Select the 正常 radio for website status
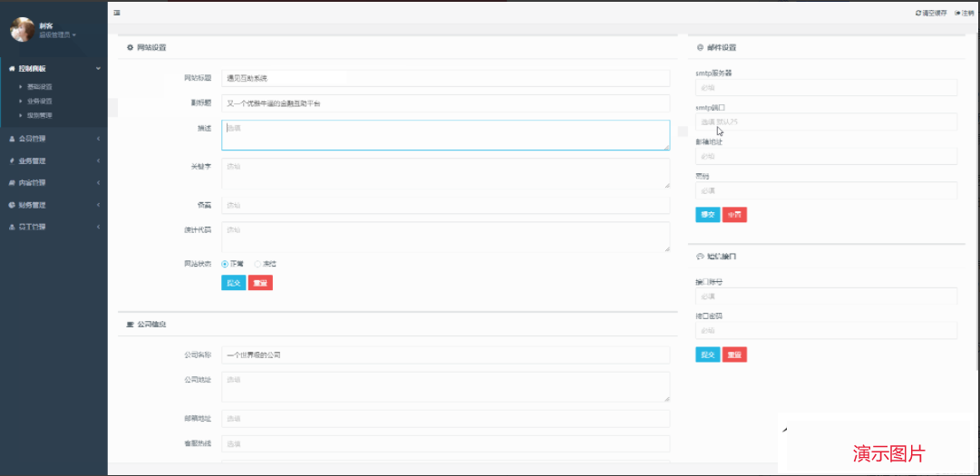 coord(225,264)
